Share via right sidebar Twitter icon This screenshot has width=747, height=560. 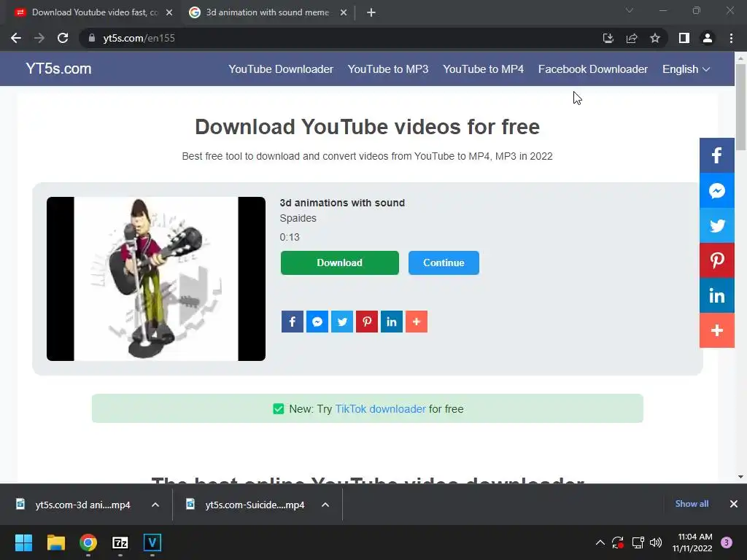coord(717,225)
